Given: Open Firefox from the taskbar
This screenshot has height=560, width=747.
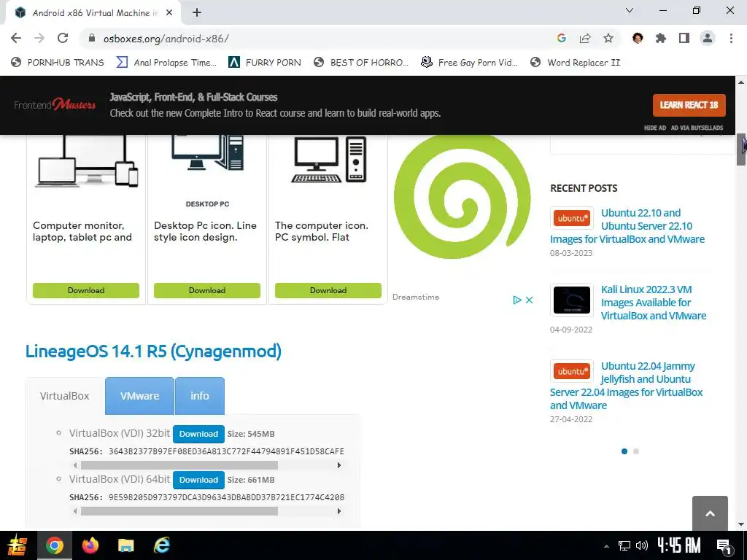Looking at the screenshot, I should 90,545.
